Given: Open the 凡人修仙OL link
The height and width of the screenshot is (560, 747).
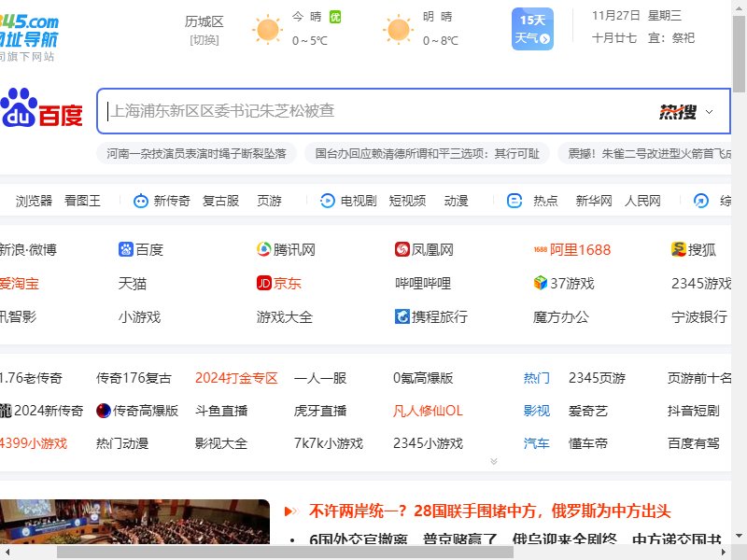Looking at the screenshot, I should 428,411.
